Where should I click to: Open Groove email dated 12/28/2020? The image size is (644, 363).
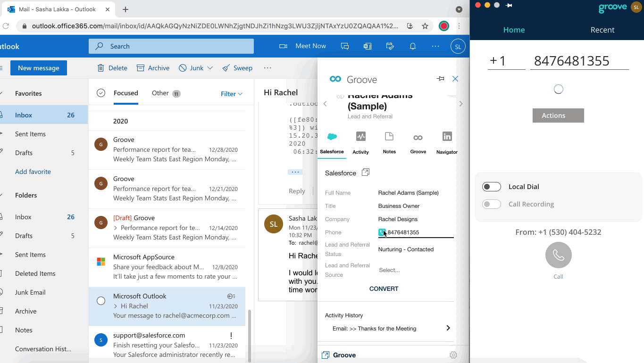click(167, 150)
